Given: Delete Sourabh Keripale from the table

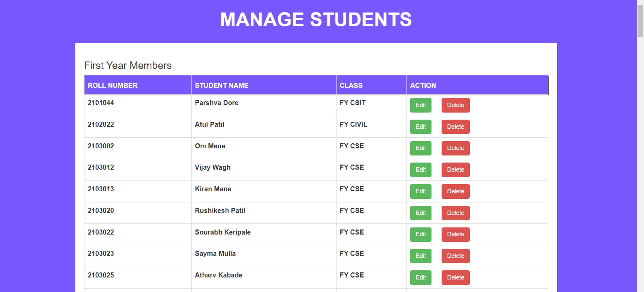Looking at the screenshot, I should coord(455,234).
